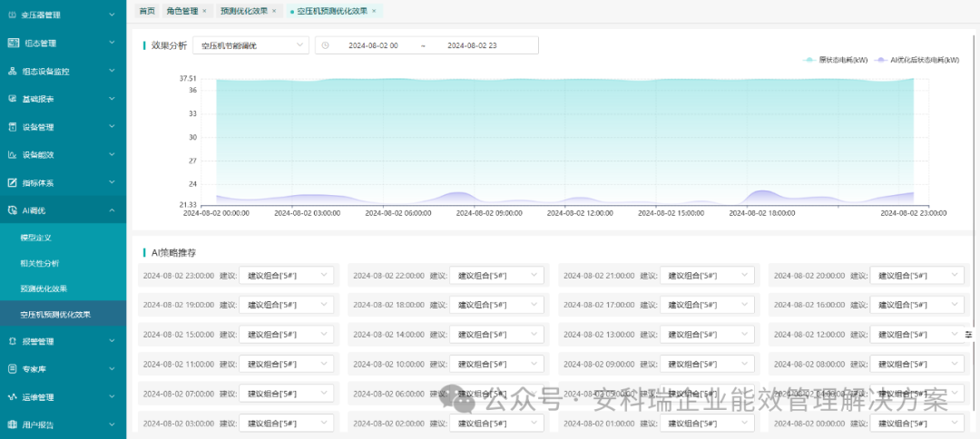The width and height of the screenshot is (980, 439).
Task: Open suggestion dropdown for 2024-08-02 19:00:00
Action: [x=286, y=304]
